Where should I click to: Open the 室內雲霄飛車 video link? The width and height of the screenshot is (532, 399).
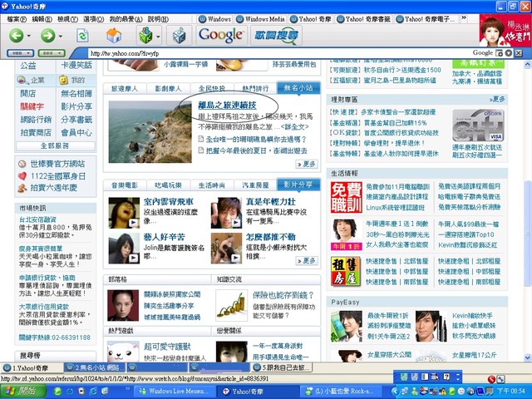tap(168, 201)
